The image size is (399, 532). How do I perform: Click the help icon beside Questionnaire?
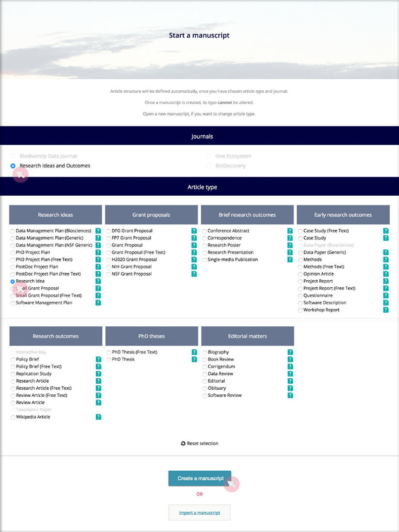(x=386, y=296)
